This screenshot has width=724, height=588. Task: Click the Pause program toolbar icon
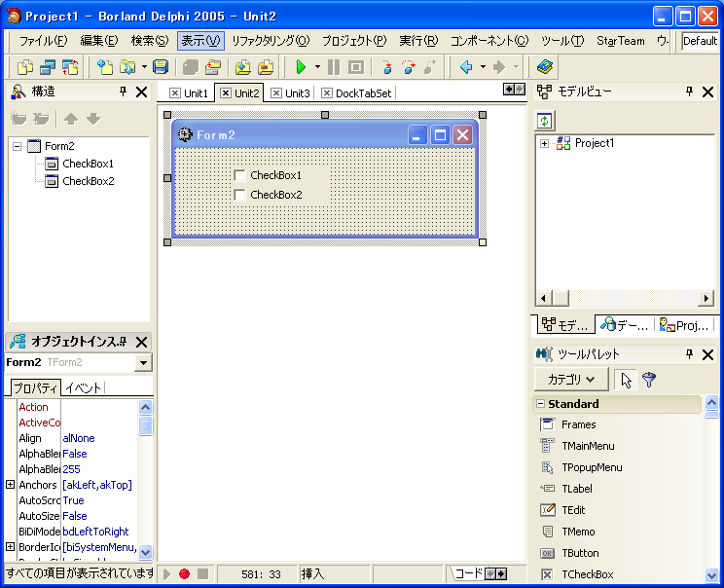coord(334,67)
